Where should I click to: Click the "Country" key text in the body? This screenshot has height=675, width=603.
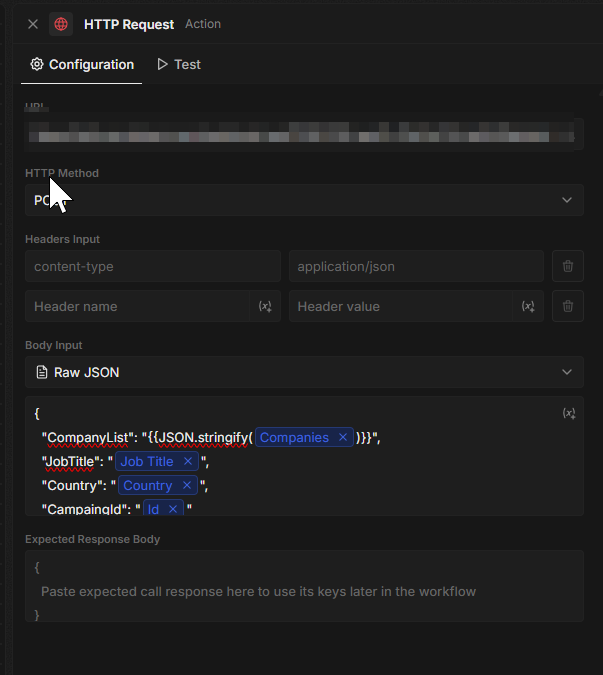pyautogui.click(x=73, y=486)
